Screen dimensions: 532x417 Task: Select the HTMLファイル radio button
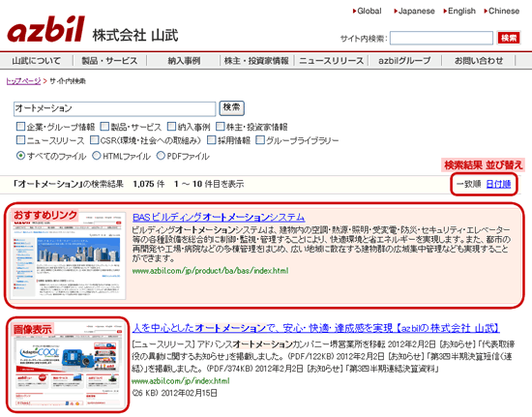97,156
